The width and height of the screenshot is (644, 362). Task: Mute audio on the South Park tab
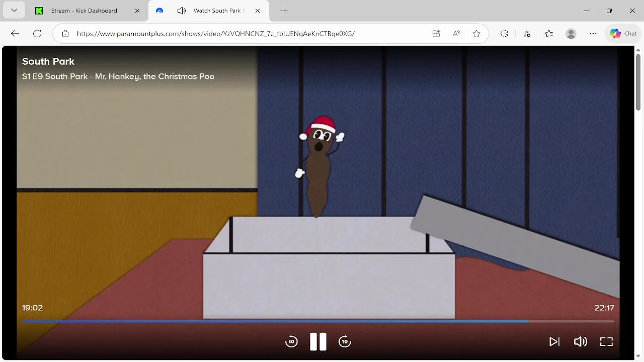(182, 11)
